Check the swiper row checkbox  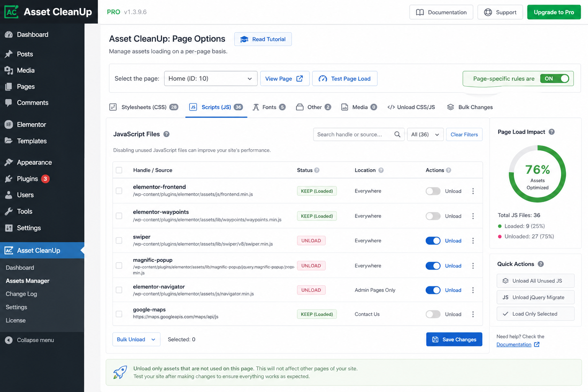coord(119,240)
